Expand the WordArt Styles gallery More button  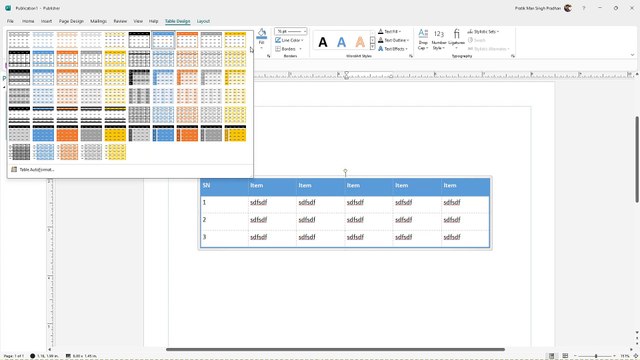pyautogui.click(x=372, y=47)
